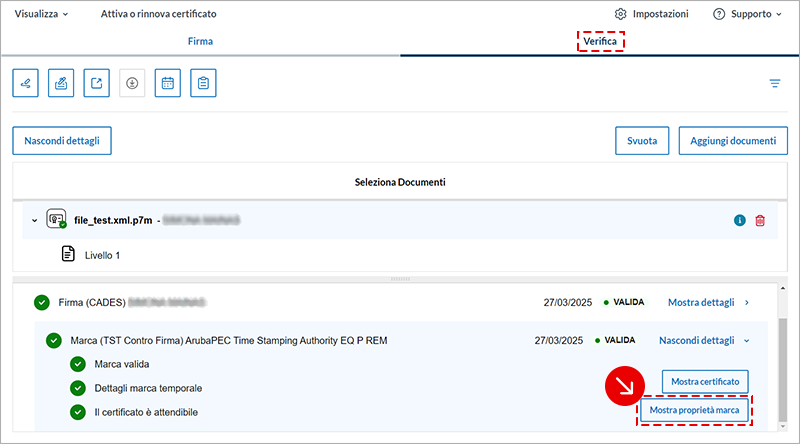Screen dimensions: 800x444
Task: Click Mostra proprietà marca button
Action: (695, 411)
